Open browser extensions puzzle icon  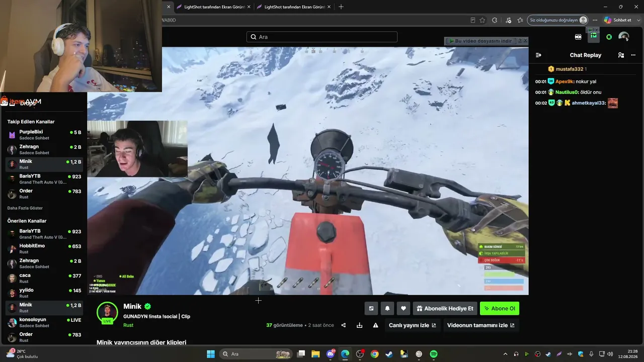pyautogui.click(x=495, y=20)
